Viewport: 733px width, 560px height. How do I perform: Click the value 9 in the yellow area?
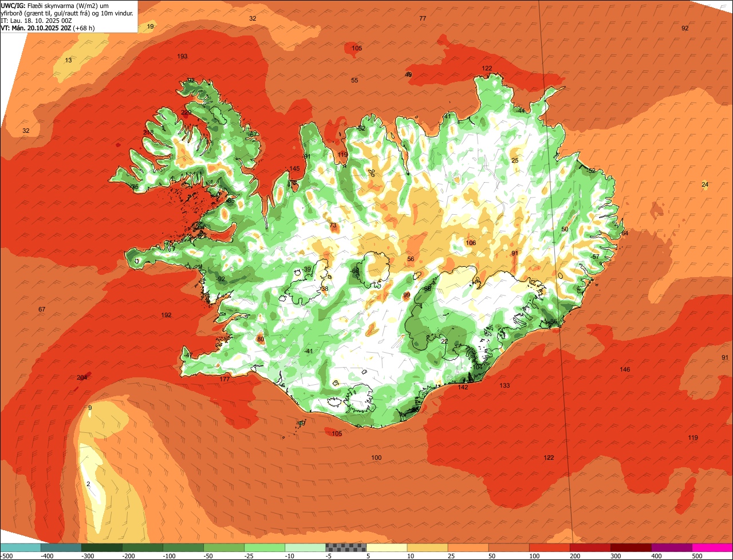[x=89, y=408]
